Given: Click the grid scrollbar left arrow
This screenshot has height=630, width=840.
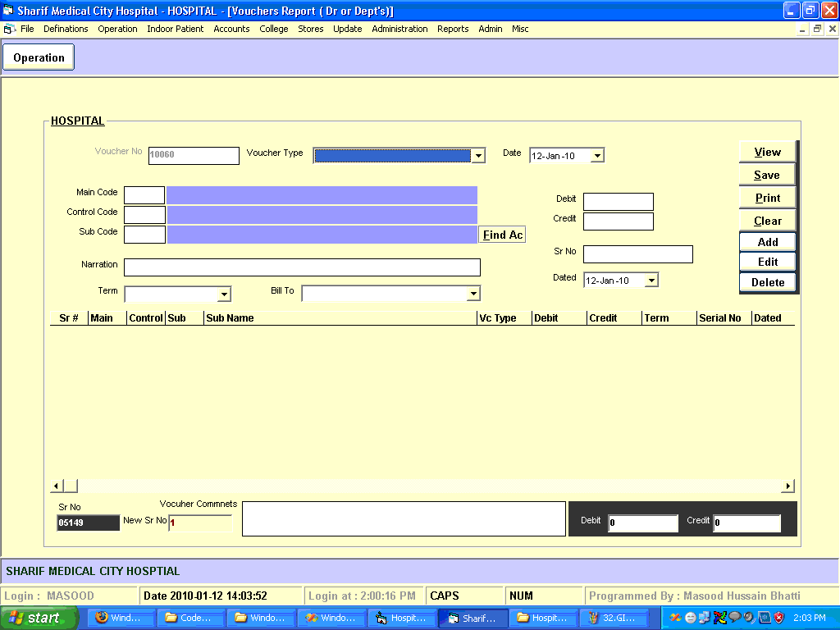Looking at the screenshot, I should 57,486.
